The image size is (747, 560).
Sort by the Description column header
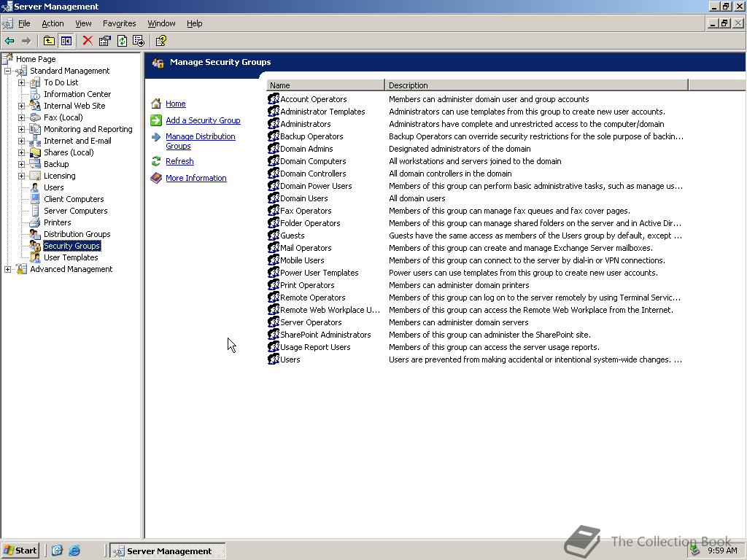click(x=536, y=85)
